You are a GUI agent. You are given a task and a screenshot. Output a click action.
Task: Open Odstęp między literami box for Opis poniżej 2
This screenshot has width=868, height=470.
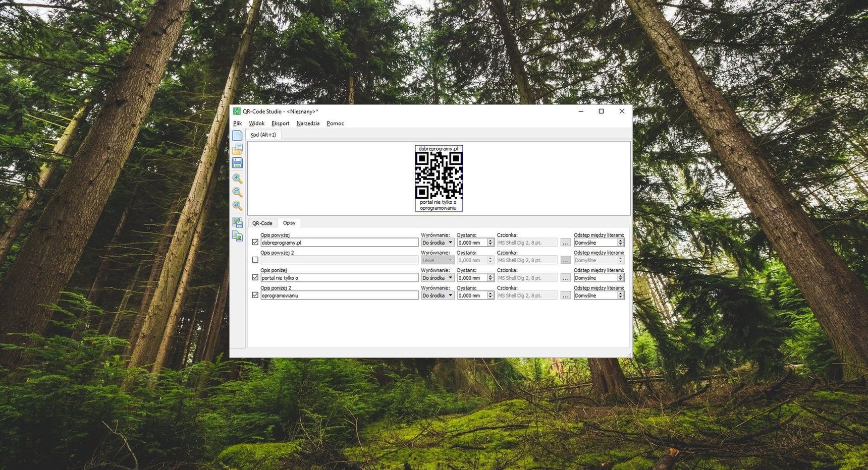[x=599, y=296]
